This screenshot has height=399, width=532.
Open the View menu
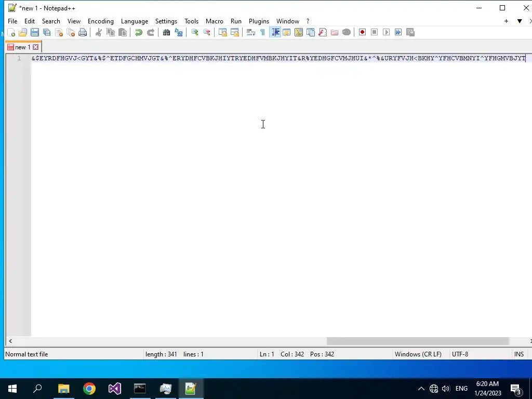point(74,21)
